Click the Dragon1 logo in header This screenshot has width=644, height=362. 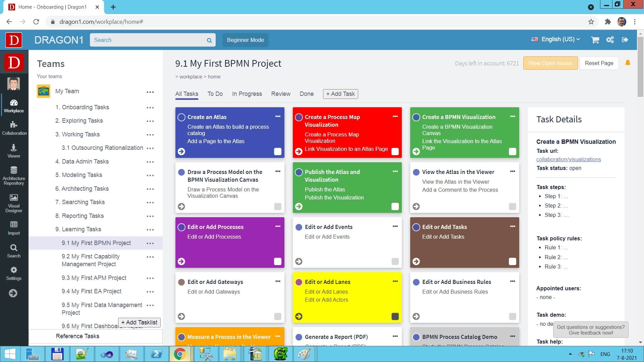14,40
